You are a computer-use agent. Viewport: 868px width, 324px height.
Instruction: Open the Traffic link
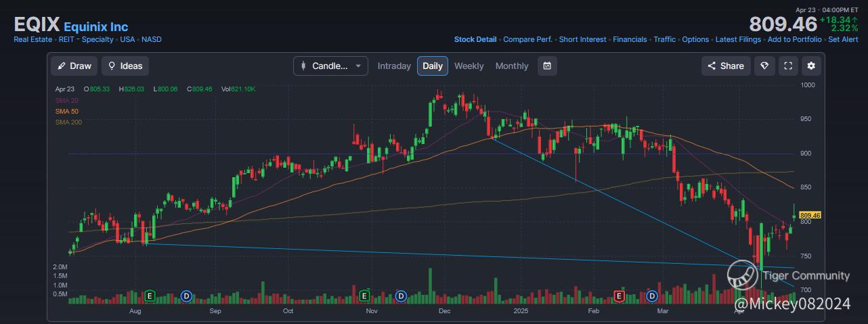(665, 39)
